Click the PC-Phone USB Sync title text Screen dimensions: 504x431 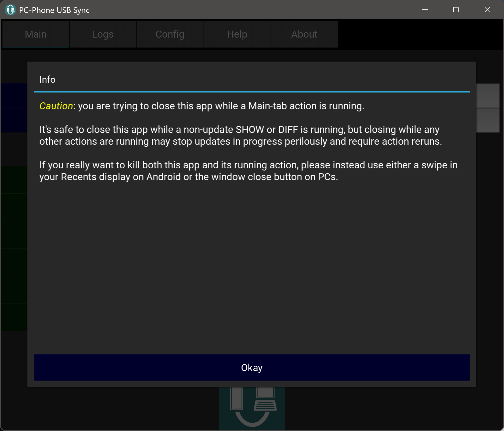[54, 10]
